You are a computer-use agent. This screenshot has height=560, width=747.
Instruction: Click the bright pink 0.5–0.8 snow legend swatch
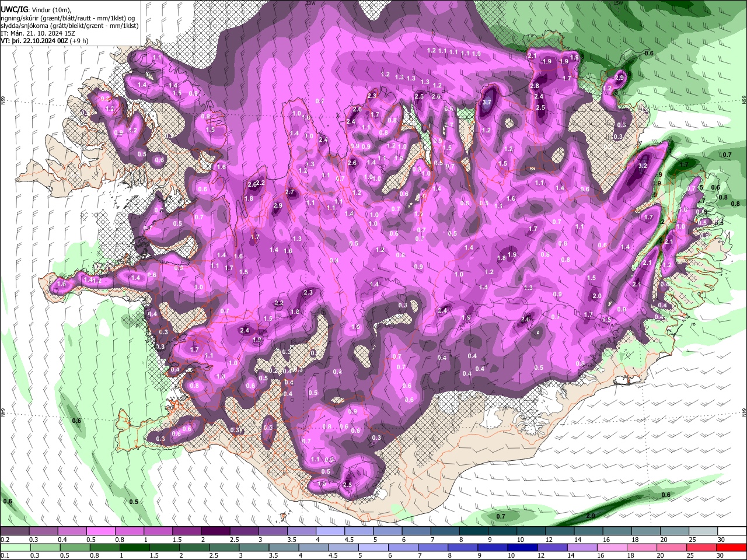(x=100, y=531)
